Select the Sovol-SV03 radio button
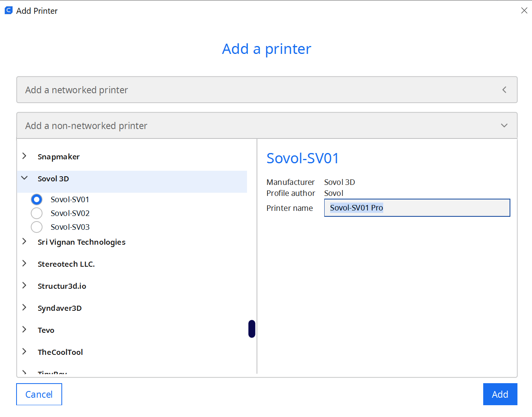Viewport: 532px width, 417px height. click(x=37, y=227)
